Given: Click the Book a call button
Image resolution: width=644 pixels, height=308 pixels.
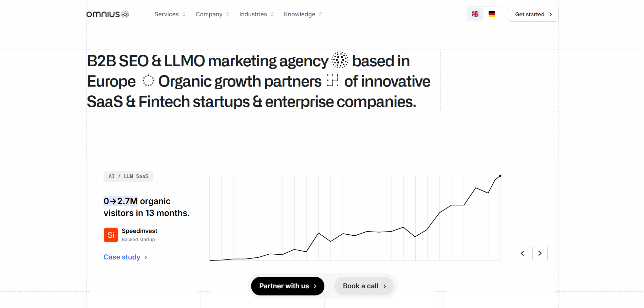Looking at the screenshot, I should coord(364,286).
